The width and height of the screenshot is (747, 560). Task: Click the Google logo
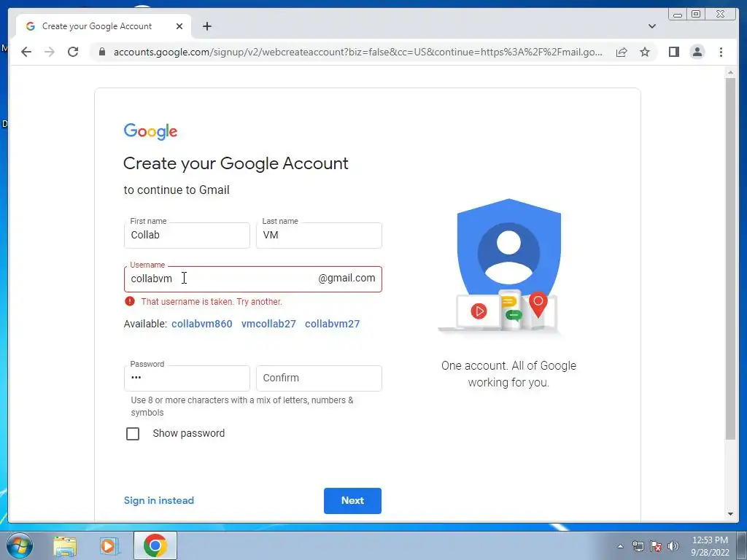(x=150, y=131)
